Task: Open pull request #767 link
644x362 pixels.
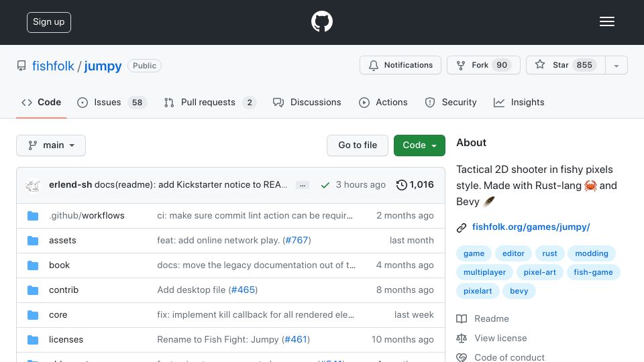Action: coord(297,241)
